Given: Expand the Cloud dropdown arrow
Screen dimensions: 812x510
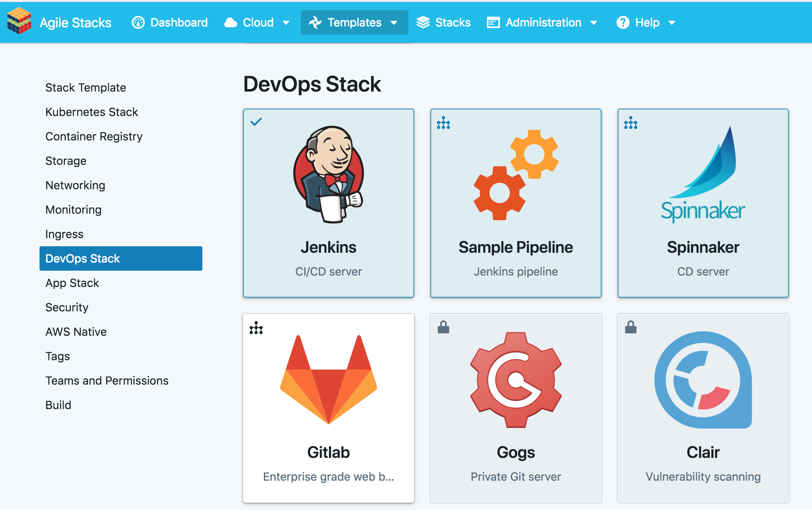Looking at the screenshot, I should click(x=286, y=23).
